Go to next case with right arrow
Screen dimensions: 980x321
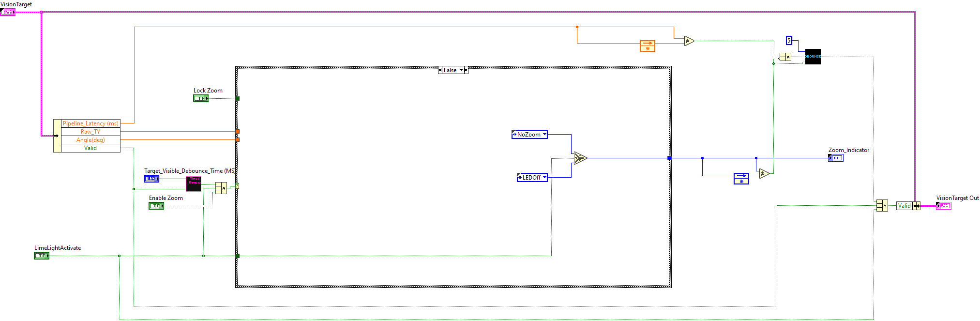[466, 70]
